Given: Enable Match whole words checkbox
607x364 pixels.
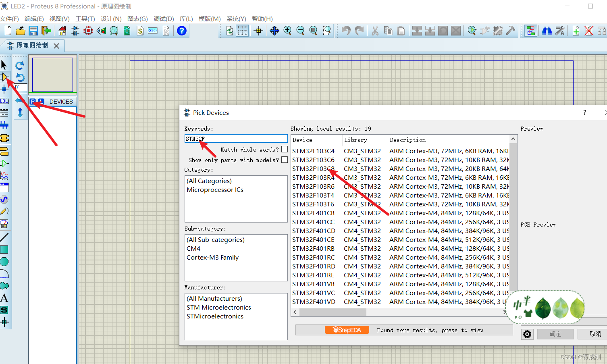Looking at the screenshot, I should [285, 149].
